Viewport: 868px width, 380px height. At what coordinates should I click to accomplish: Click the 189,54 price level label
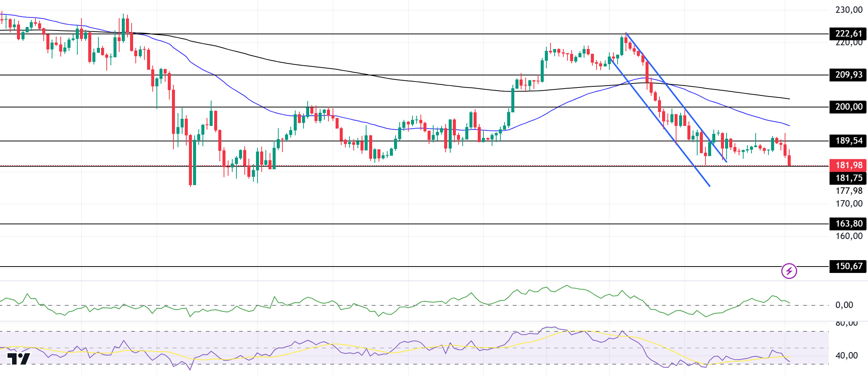(848, 141)
